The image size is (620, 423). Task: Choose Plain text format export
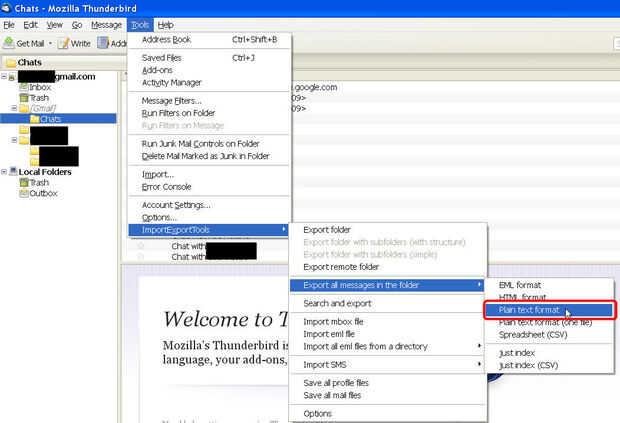(x=549, y=310)
